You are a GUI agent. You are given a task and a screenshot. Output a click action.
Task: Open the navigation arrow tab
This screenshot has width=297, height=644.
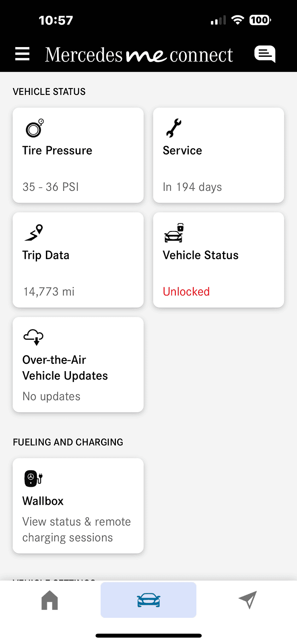tap(248, 600)
